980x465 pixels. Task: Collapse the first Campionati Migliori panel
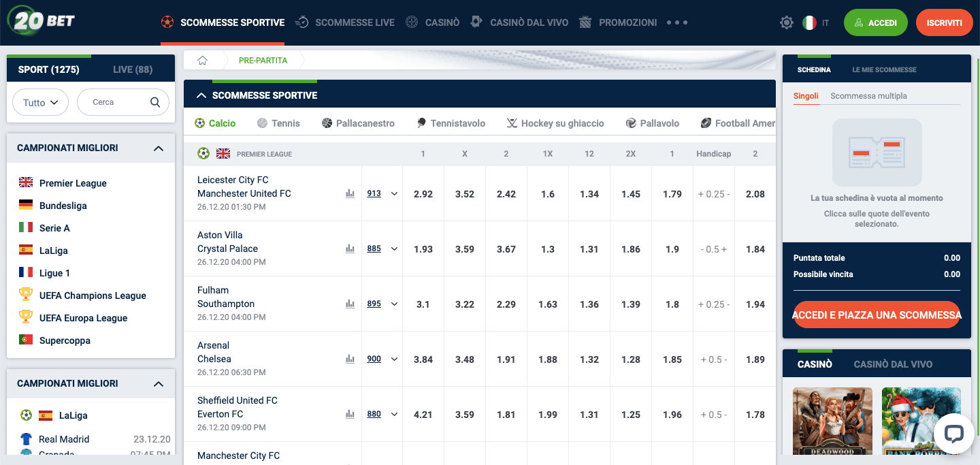coord(159,148)
